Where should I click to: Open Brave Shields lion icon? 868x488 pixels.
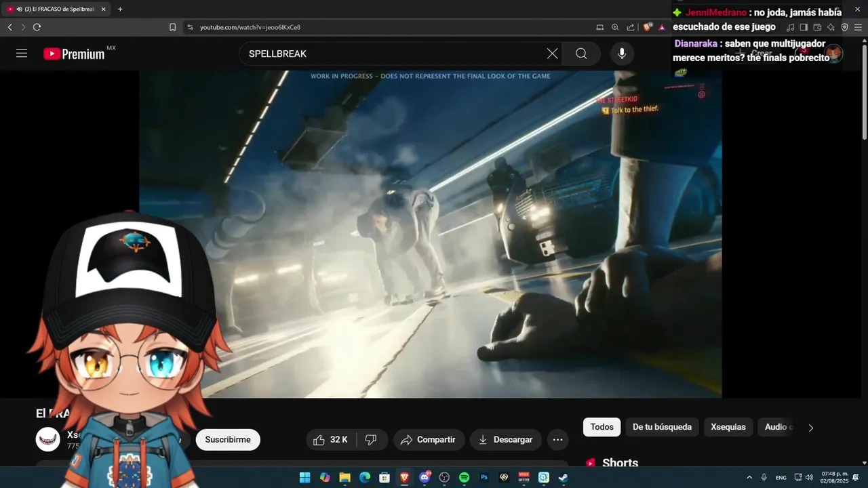(x=648, y=27)
